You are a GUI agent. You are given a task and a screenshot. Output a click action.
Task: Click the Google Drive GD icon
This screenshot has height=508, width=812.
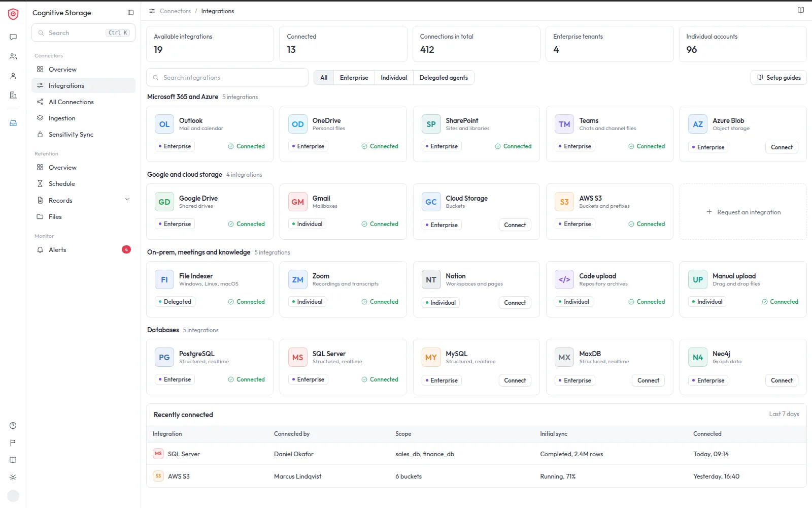point(164,202)
